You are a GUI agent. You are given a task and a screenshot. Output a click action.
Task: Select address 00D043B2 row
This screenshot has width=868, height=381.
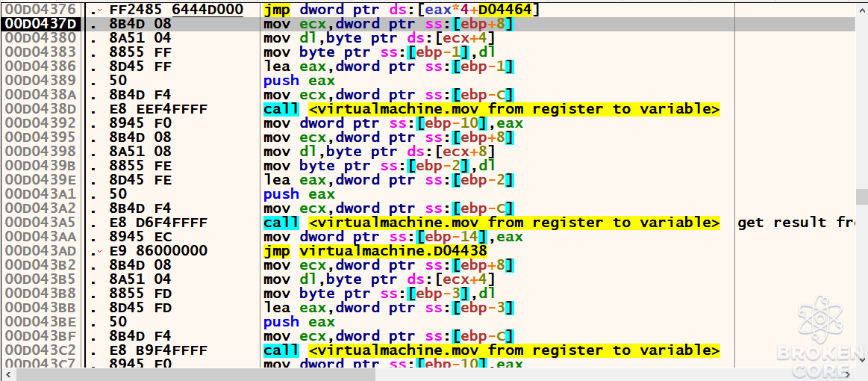42,265
